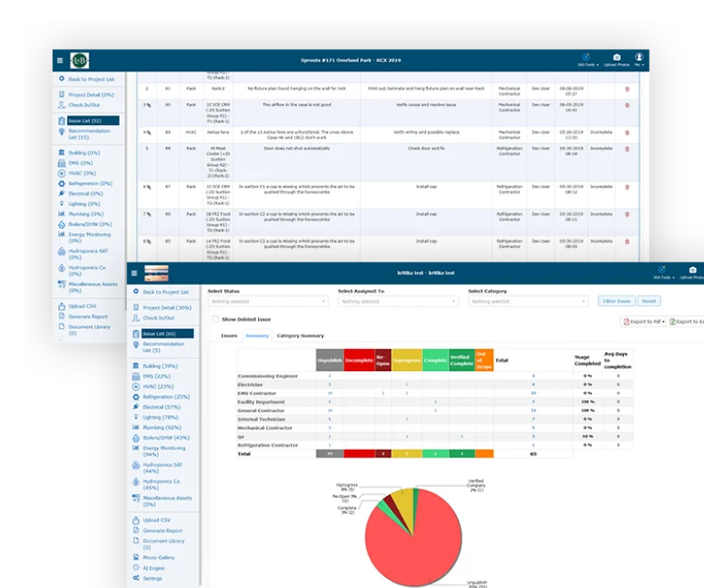The height and width of the screenshot is (588, 704).
Task: Open Check In/Out in Sprouts sidebar
Action: pyautogui.click(x=79, y=105)
